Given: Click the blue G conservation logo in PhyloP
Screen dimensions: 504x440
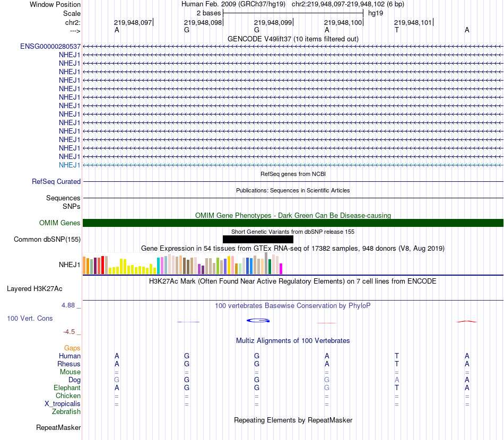Looking at the screenshot, I should point(258,321).
